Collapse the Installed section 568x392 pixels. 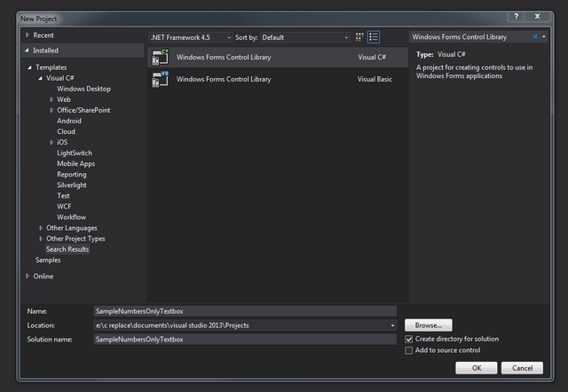point(28,51)
